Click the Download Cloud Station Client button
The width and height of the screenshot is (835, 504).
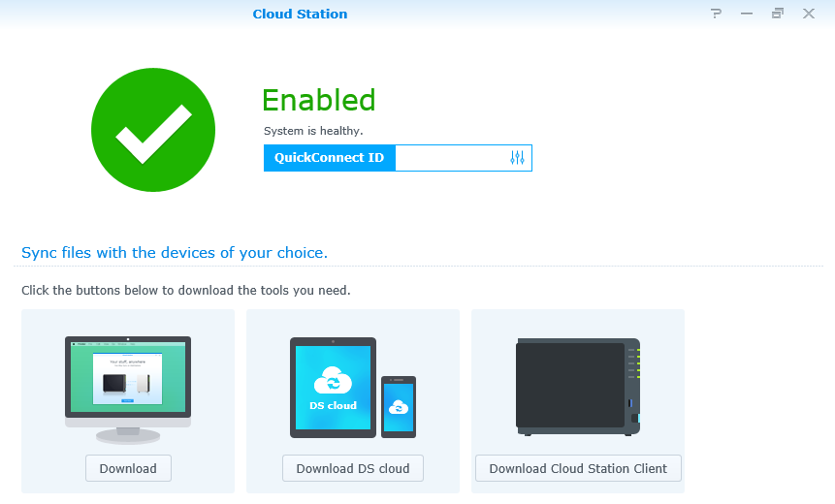[x=578, y=468]
